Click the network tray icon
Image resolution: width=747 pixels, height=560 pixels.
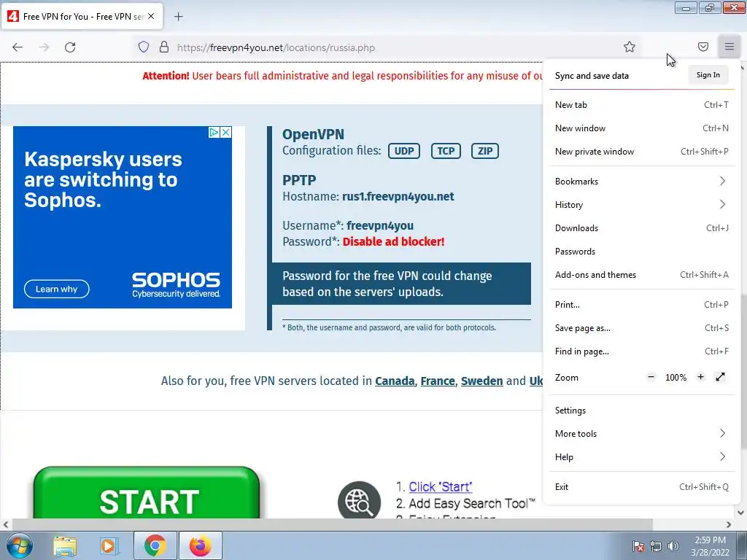coord(656,546)
